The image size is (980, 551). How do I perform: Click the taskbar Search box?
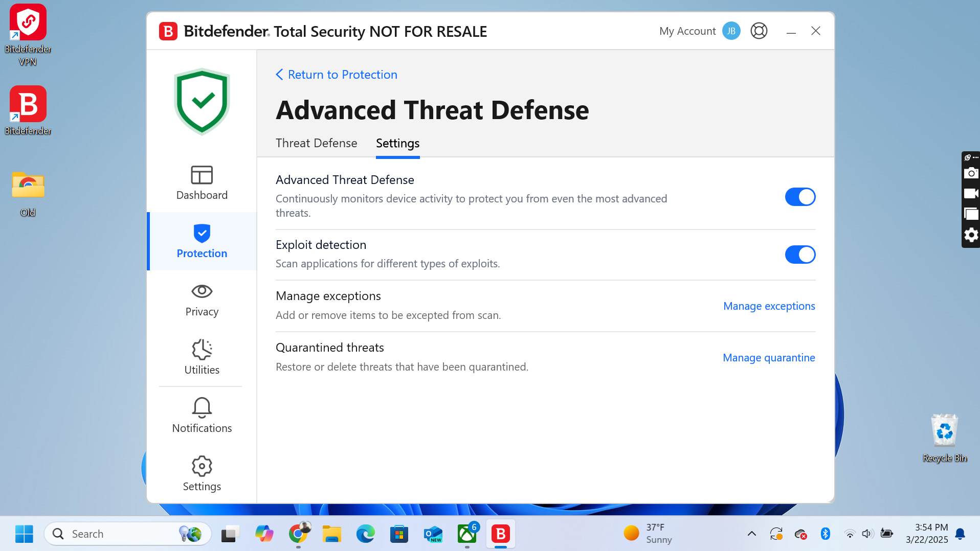(x=128, y=534)
